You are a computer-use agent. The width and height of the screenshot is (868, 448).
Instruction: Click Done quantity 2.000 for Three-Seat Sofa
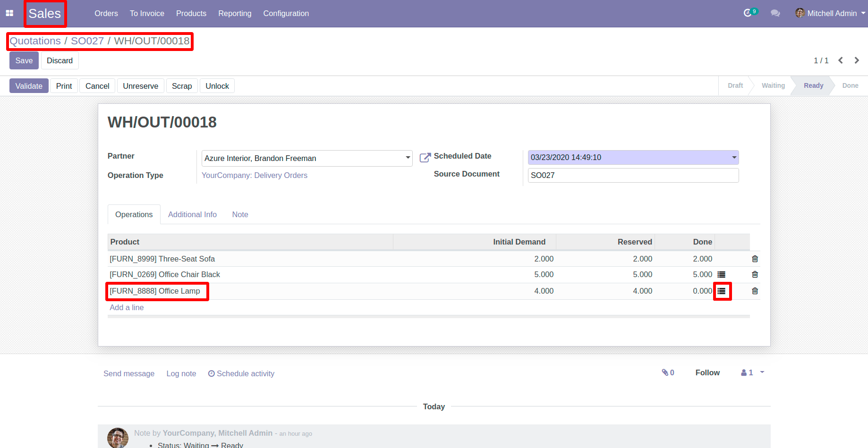702,259
